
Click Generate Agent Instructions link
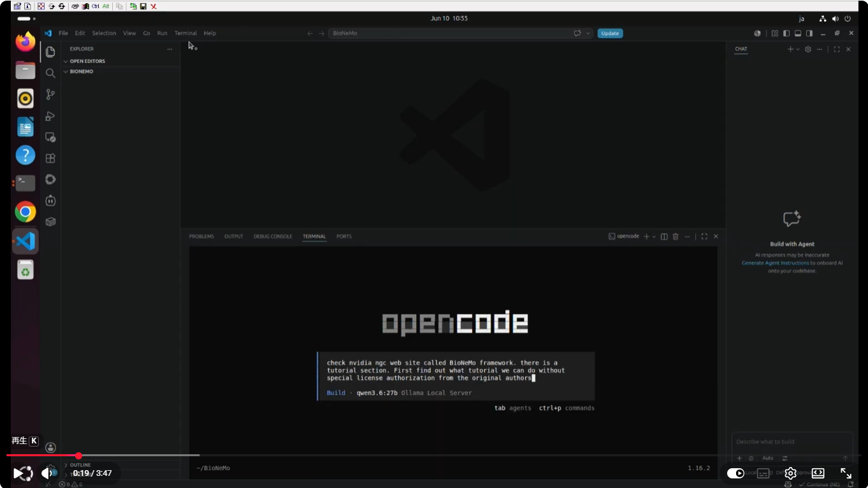(775, 262)
